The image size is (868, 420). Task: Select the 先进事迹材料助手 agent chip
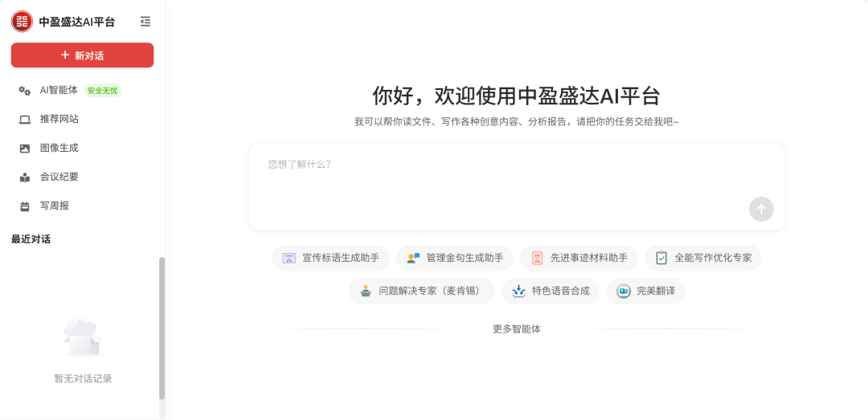[579, 258]
